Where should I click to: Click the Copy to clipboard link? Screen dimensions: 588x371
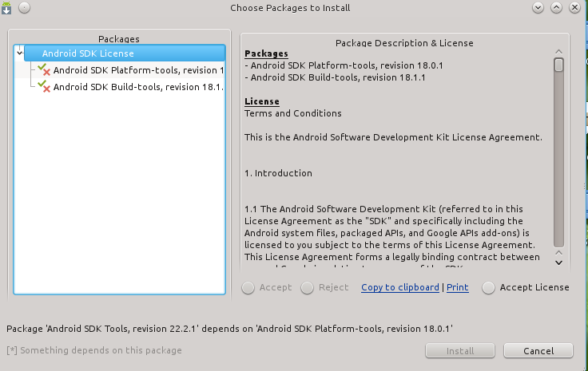399,287
